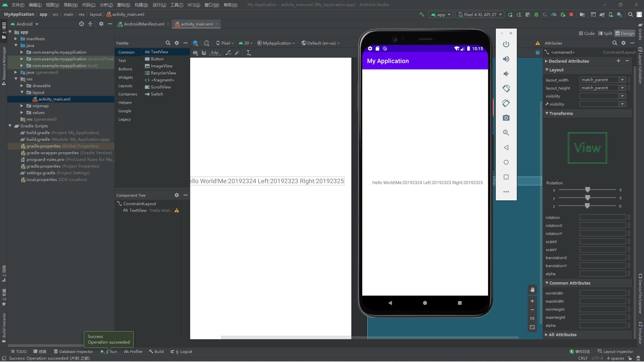Take emulator screenshot with camera icon
This screenshot has height=362, width=644.
click(x=506, y=118)
